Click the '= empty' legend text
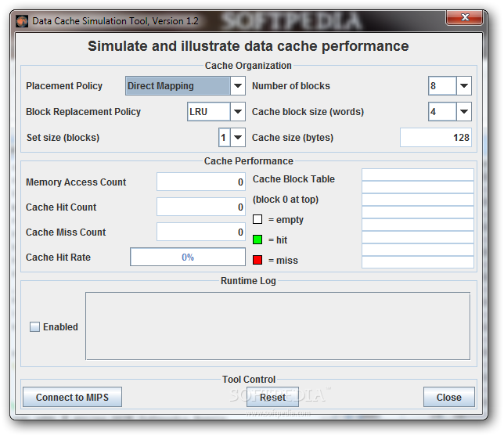Viewport: 504px width, 436px height. tap(286, 220)
